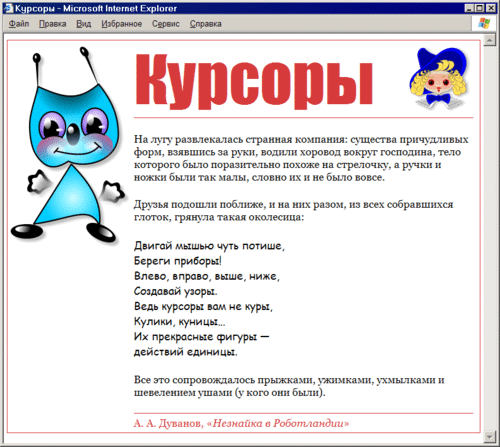Click the girl in blue hat picture
The height and width of the screenshot is (447, 500).
(438, 78)
